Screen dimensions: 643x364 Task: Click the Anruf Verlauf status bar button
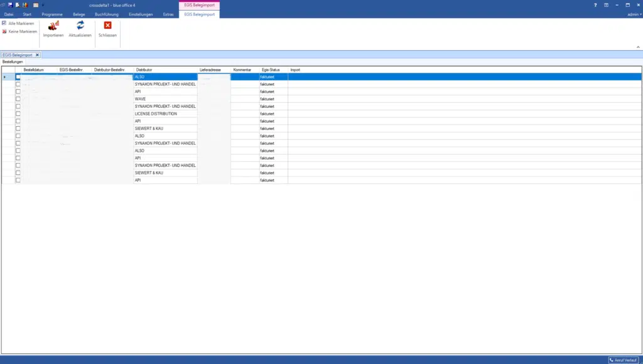click(624, 360)
